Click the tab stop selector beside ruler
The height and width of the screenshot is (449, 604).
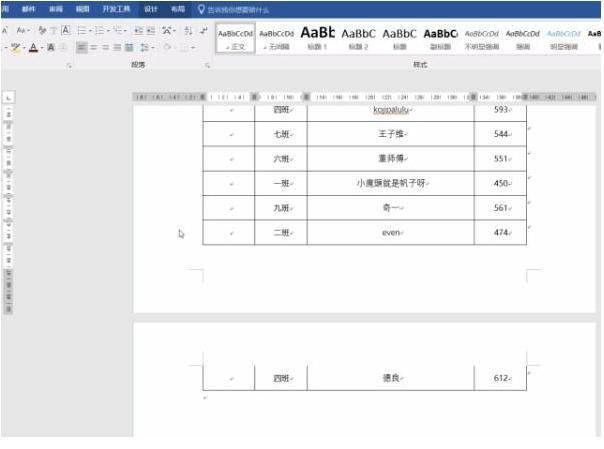[8, 98]
